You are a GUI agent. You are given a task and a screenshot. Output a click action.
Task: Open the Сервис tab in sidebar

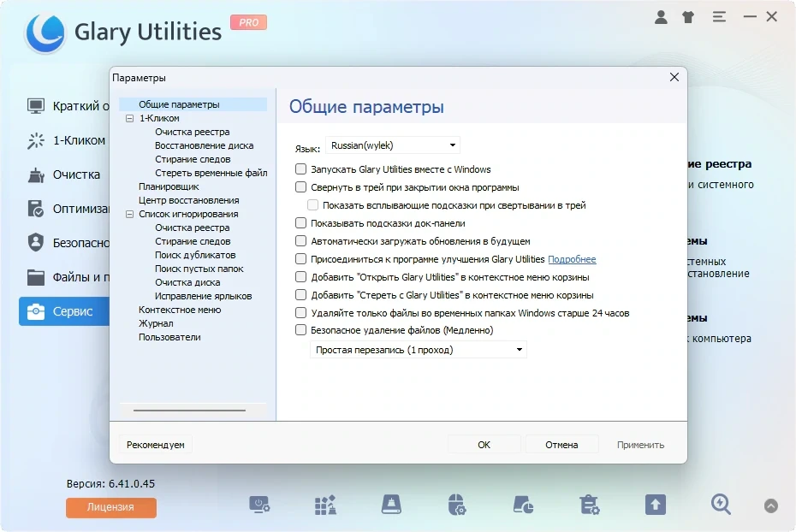[x=64, y=311]
